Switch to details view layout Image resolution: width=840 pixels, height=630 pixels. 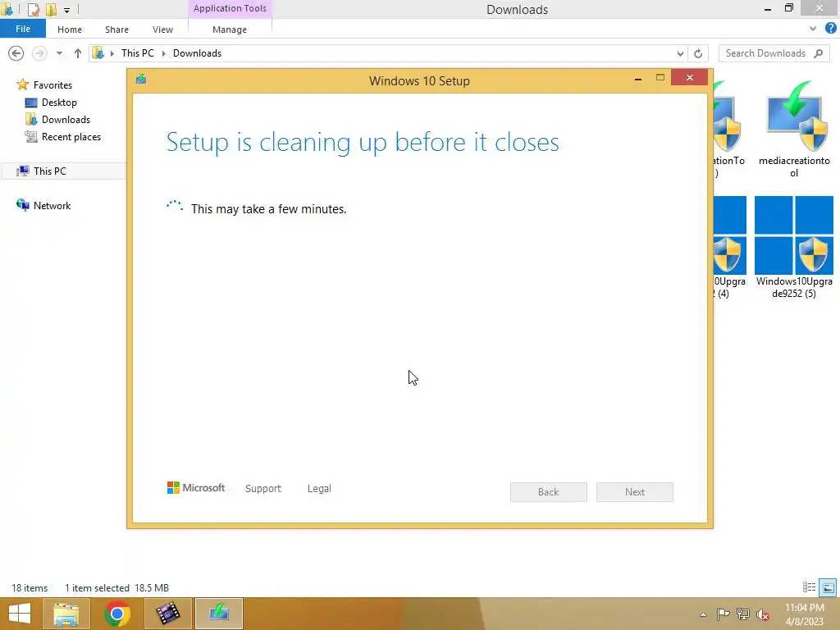[x=809, y=587]
